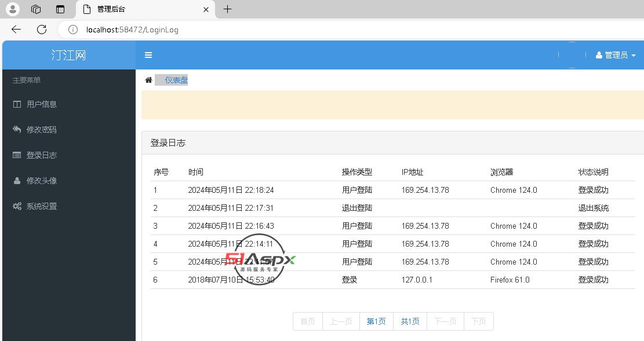Click row number 2 in 序号 column
Screen dimensions: 644x341
tap(155, 208)
